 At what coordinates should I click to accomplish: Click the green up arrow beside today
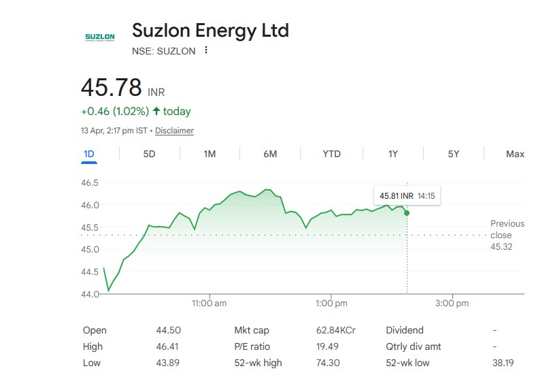[x=156, y=111]
